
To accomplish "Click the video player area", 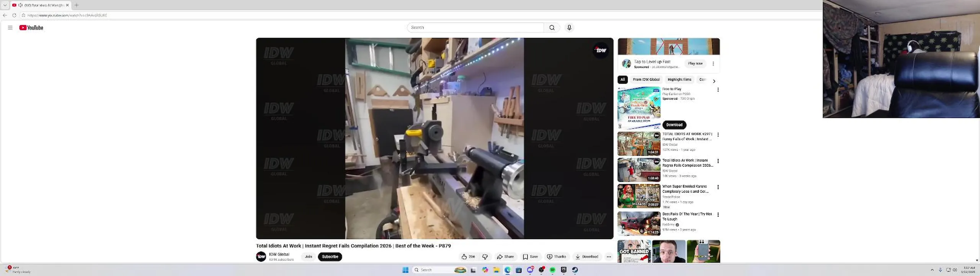I will [434, 138].
